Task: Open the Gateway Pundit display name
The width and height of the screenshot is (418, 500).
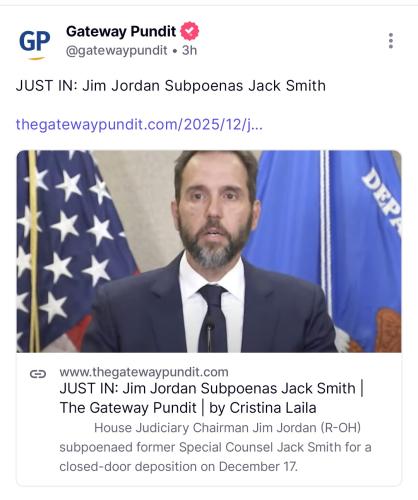Action: coord(121,31)
